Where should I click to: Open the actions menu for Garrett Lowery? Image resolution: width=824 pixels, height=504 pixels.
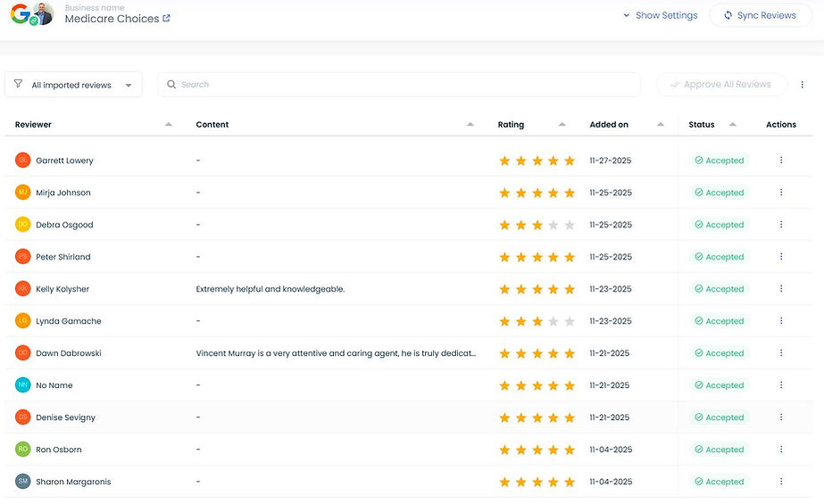(781, 161)
